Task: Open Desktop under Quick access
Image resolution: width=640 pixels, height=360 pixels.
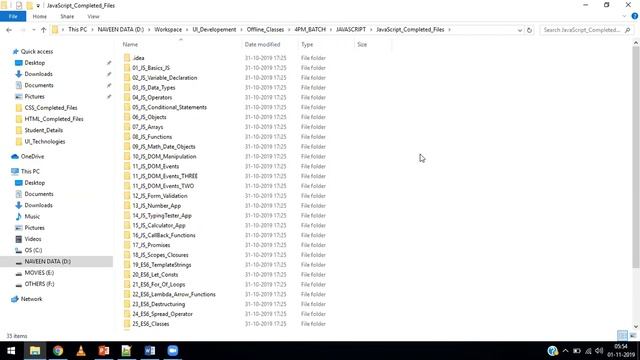Action: click(35, 63)
